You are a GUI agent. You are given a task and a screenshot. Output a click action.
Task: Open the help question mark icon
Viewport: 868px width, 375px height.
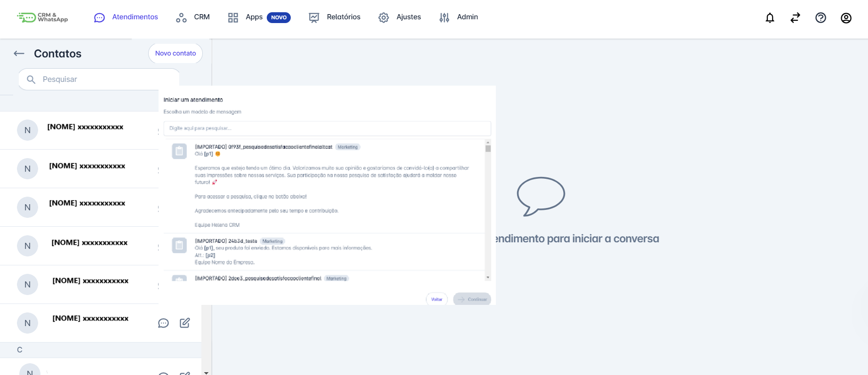click(820, 18)
